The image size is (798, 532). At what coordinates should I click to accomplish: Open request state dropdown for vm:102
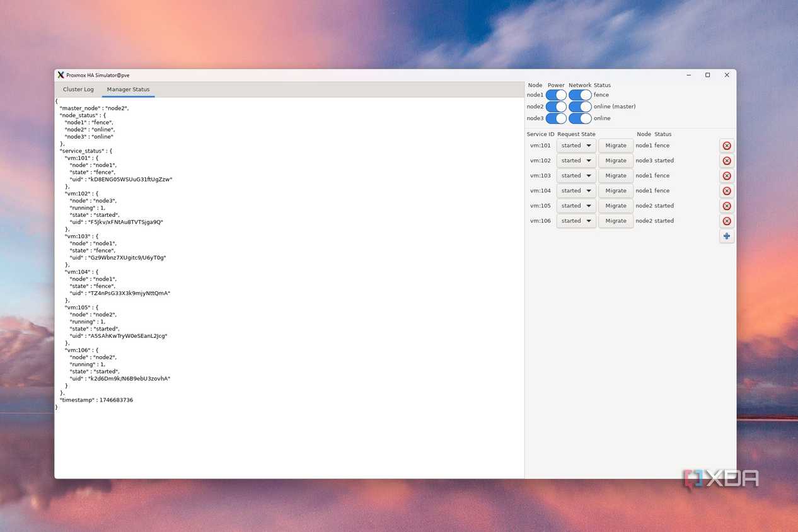coord(576,161)
